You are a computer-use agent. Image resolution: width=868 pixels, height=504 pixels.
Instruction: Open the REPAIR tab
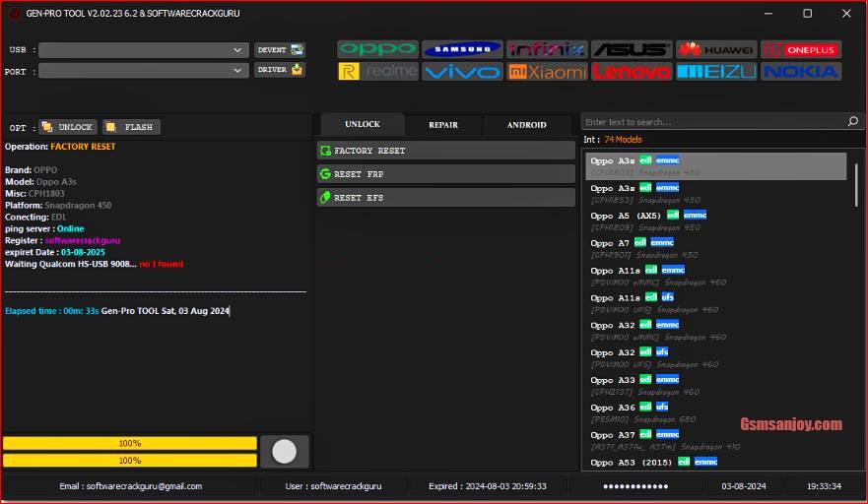coord(443,125)
